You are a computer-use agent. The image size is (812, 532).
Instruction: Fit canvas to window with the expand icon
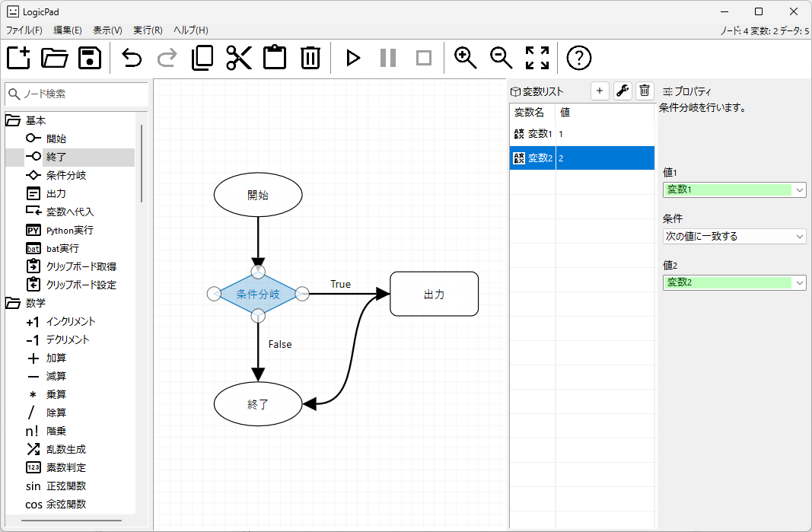coord(537,58)
